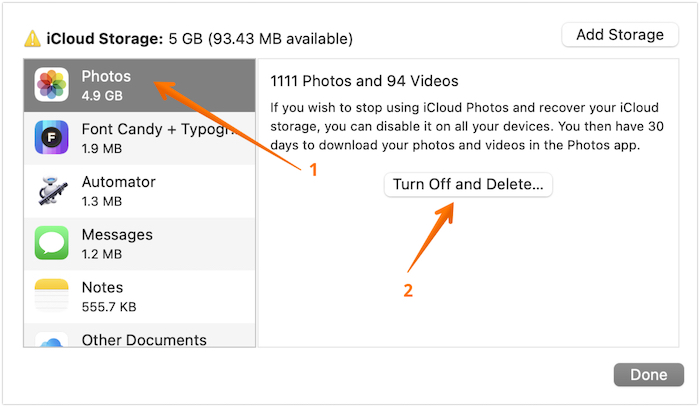Pick the Notes 555.7 KB entry

pos(108,296)
